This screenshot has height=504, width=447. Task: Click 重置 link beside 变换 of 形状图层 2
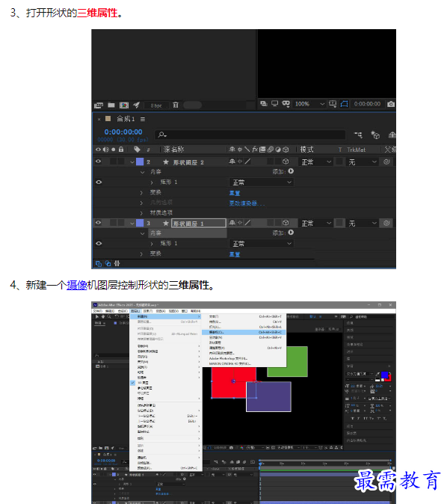pyautogui.click(x=235, y=193)
